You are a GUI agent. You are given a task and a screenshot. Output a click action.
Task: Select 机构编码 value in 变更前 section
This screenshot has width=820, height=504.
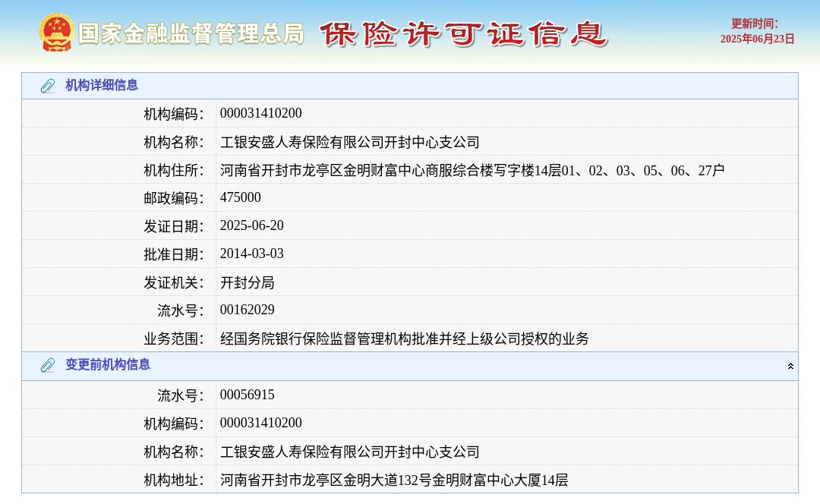261,423
